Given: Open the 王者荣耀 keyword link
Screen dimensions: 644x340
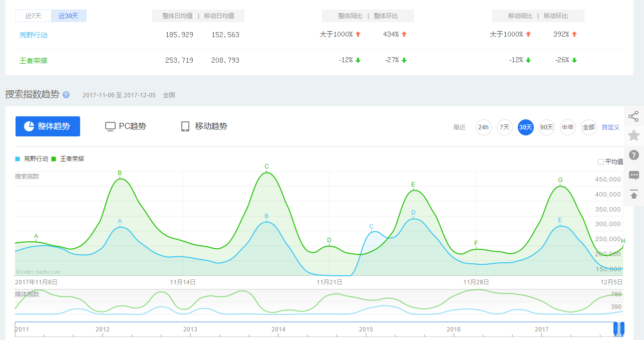Looking at the screenshot, I should point(34,60).
